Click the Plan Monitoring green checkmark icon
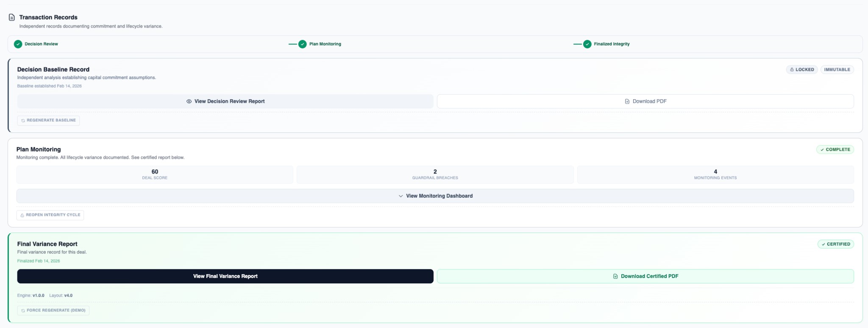 pos(303,44)
